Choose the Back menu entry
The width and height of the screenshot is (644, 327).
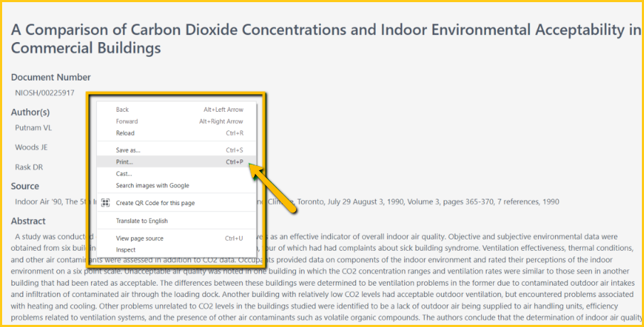click(x=122, y=110)
